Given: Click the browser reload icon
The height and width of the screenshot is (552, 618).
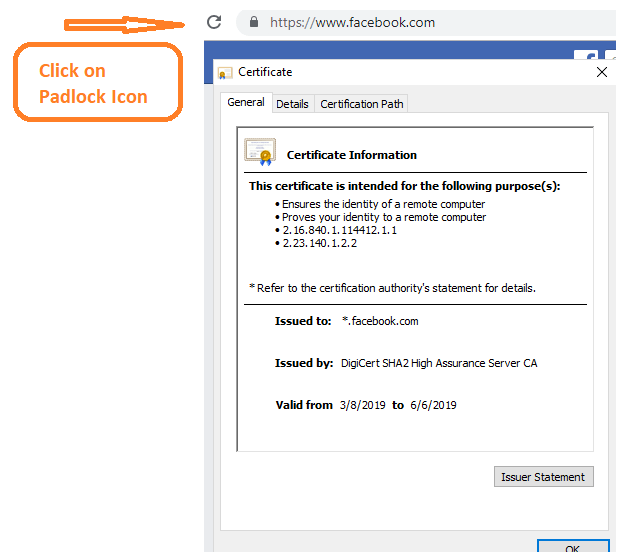Looking at the screenshot, I should [214, 22].
